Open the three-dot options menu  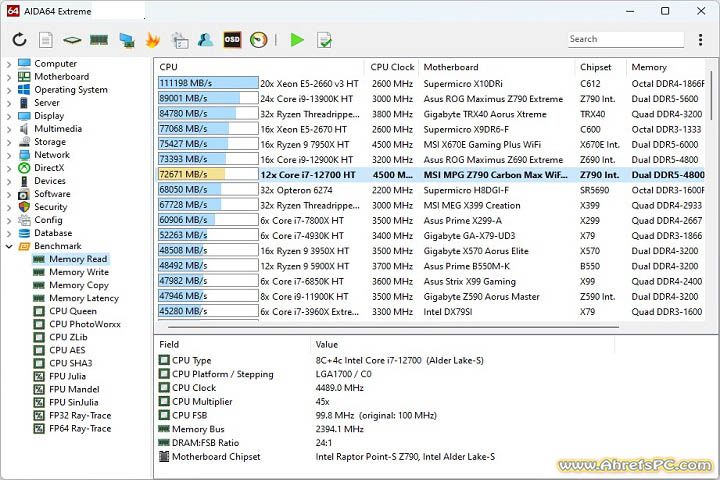coord(700,40)
